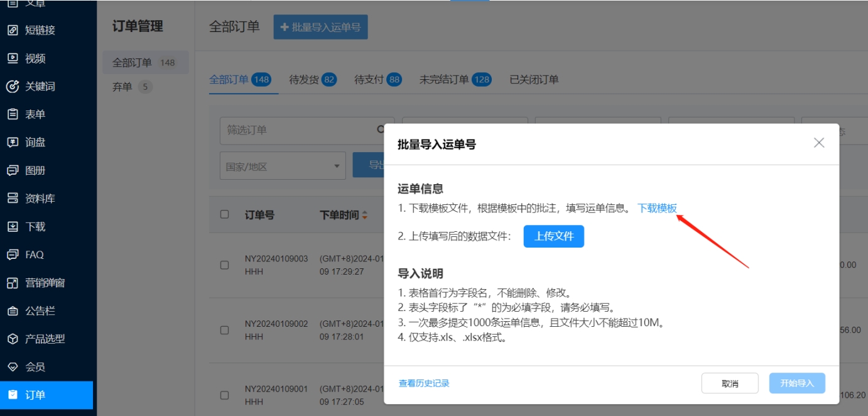The image size is (868, 416).
Task: Check the box for order NY20240109003
Action: click(225, 265)
